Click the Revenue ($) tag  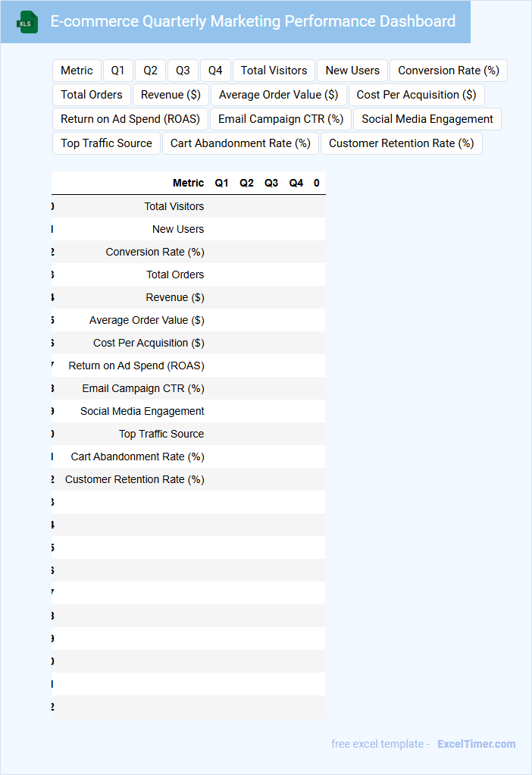click(171, 95)
